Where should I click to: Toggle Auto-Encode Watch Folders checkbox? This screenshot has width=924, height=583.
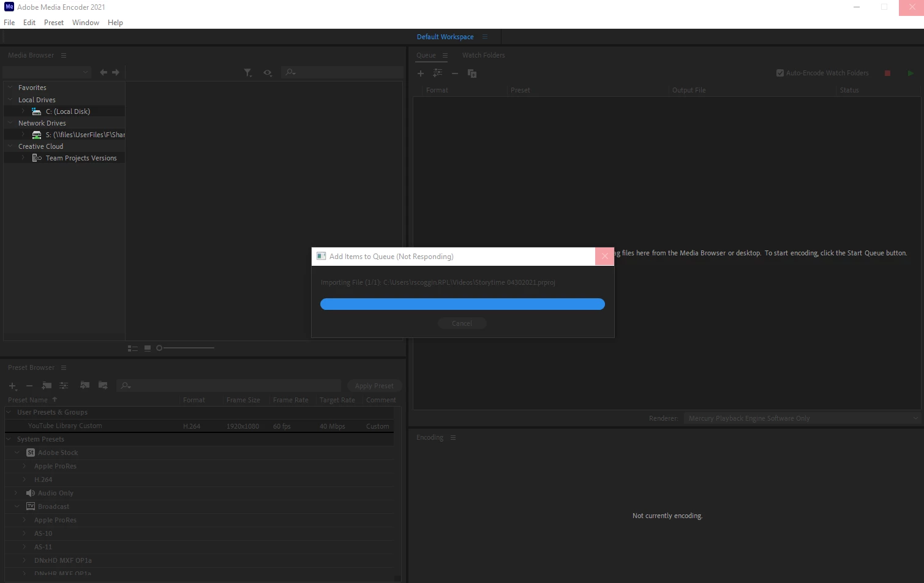[780, 73]
